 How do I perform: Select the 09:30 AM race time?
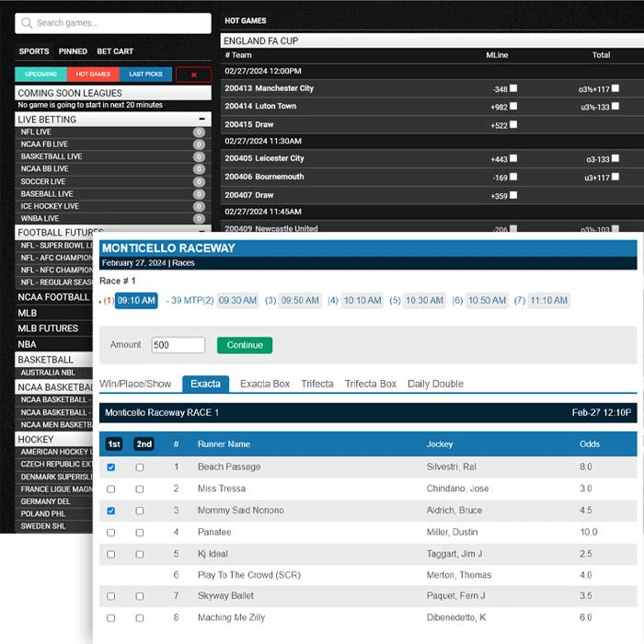[237, 301]
